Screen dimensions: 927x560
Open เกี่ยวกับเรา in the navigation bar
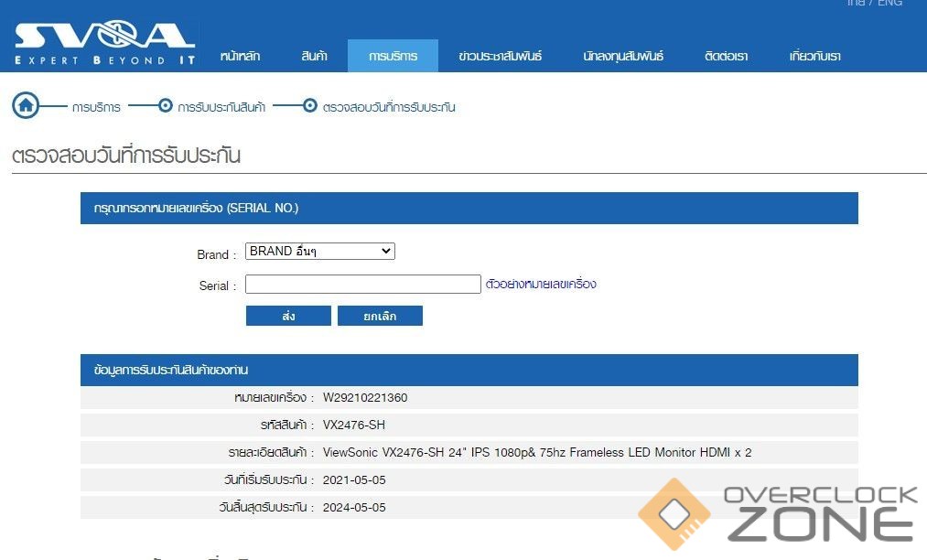tap(814, 56)
